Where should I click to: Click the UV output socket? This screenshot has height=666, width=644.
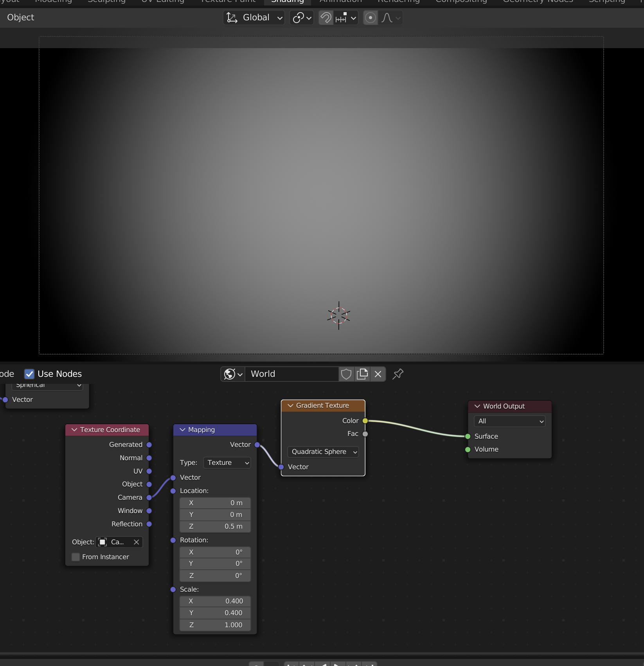(x=149, y=471)
